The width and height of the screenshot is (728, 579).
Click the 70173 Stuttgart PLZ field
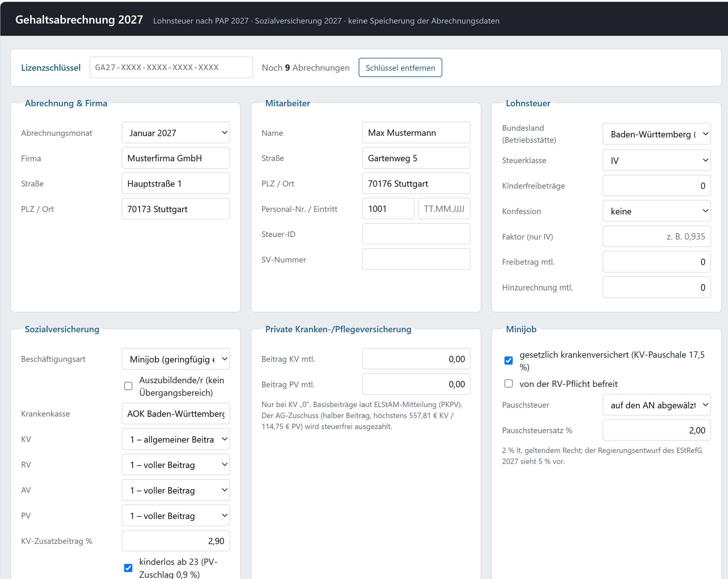[x=176, y=209]
